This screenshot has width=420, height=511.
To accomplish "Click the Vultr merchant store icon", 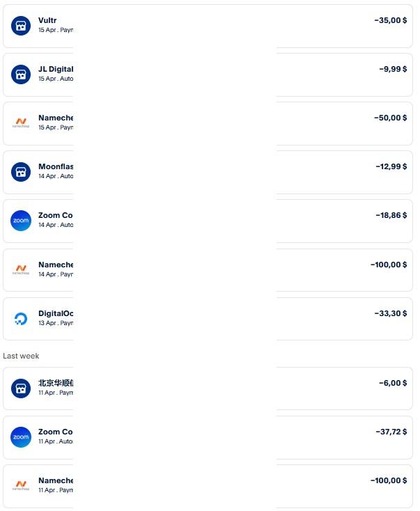I will [x=21, y=26].
